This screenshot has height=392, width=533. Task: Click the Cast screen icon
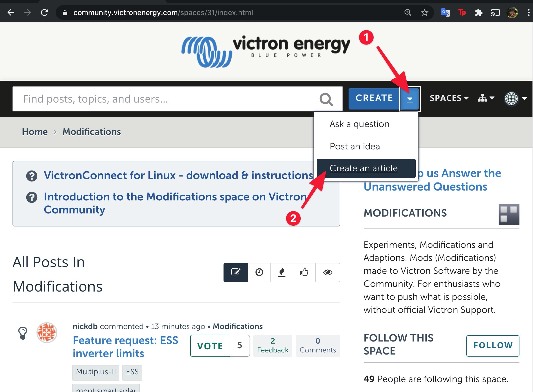495,12
